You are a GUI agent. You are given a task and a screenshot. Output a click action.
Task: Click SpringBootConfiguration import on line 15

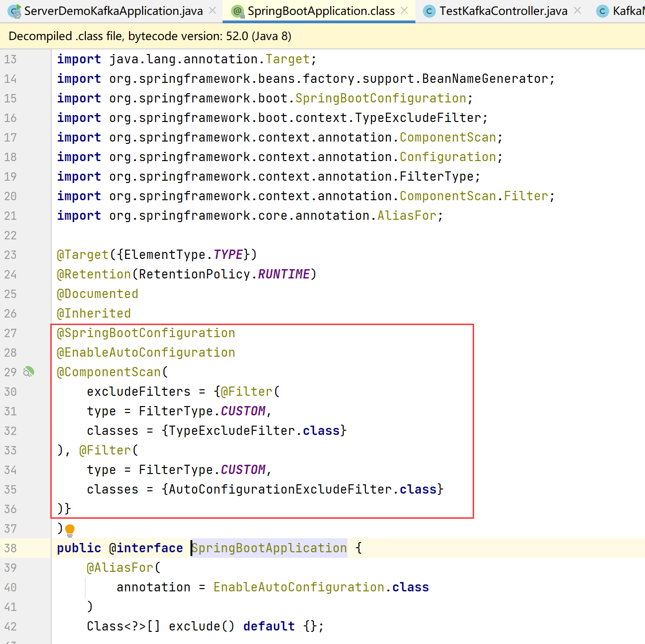pyautogui.click(x=381, y=98)
